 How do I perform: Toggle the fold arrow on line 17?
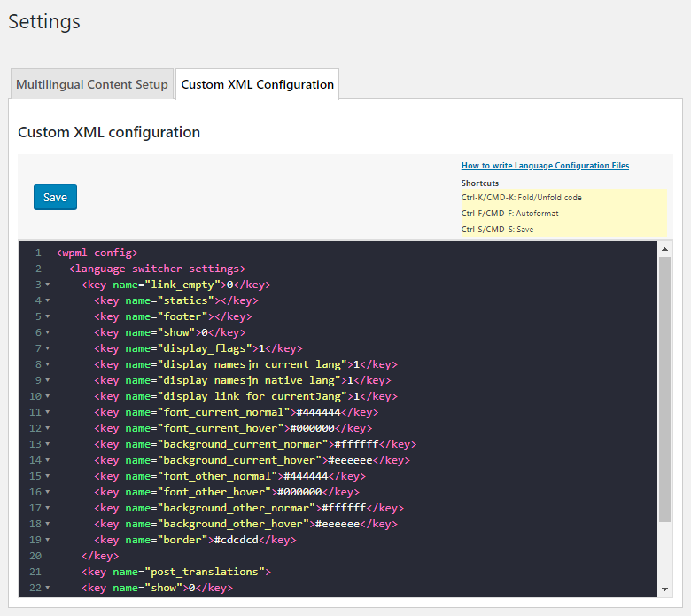(48, 508)
